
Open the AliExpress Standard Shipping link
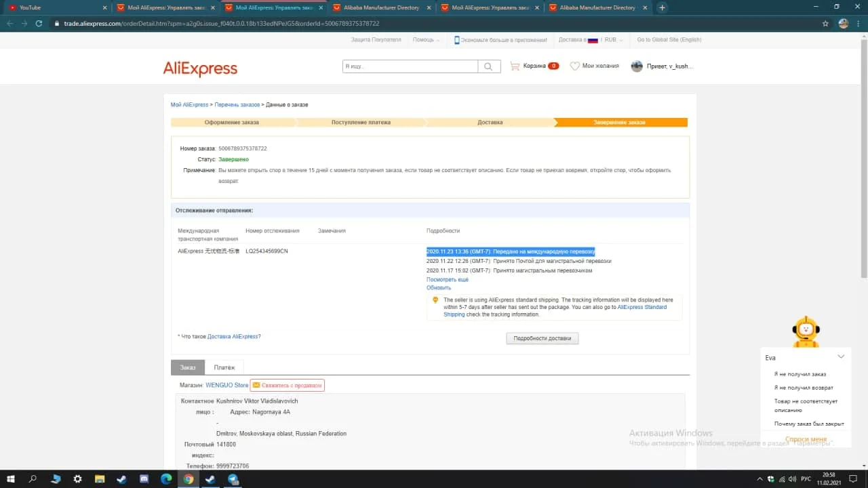[x=555, y=311]
